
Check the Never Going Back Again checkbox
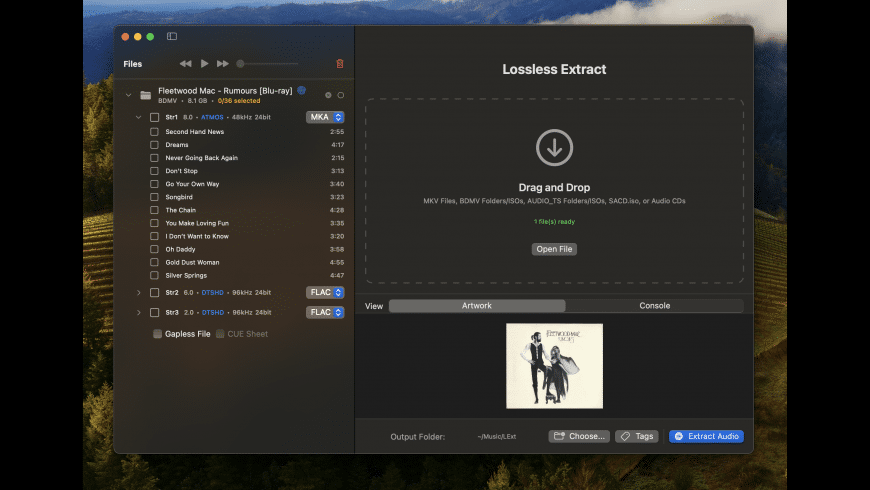point(154,158)
